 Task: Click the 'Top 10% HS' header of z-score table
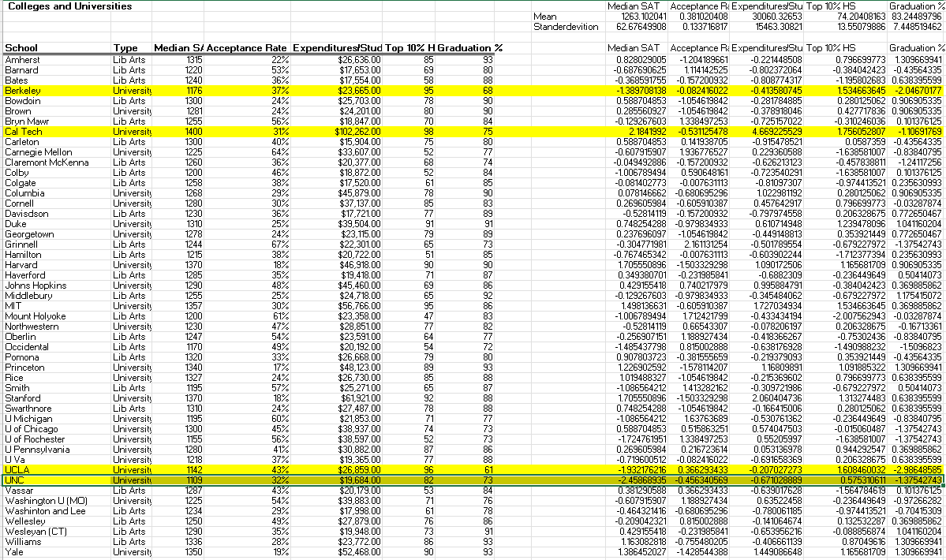pyautogui.click(x=831, y=47)
